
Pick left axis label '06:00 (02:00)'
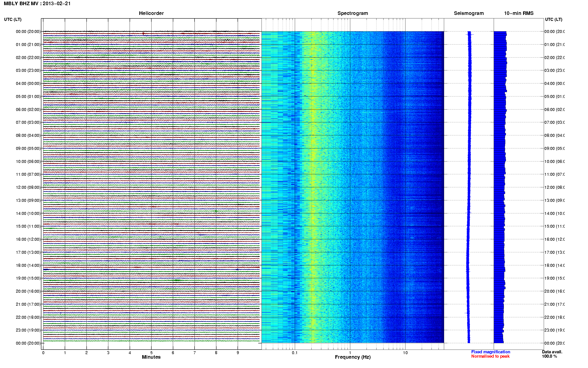coord(28,109)
